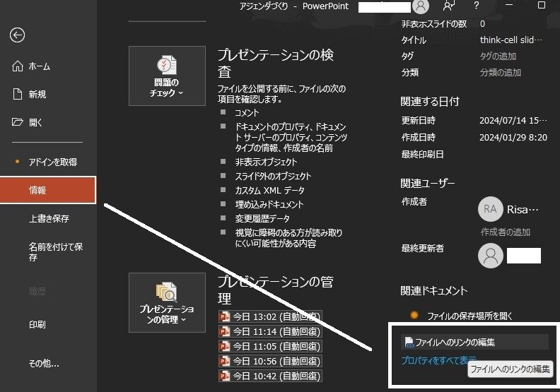
Task: Open the 問題のチェック dropdown button
Action: [167, 76]
